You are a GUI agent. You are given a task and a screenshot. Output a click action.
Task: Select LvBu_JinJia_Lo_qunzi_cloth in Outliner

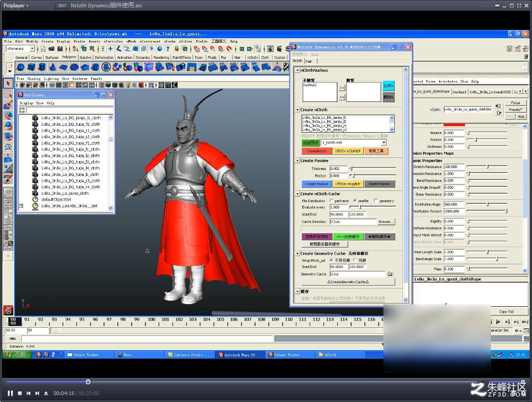(x=65, y=193)
